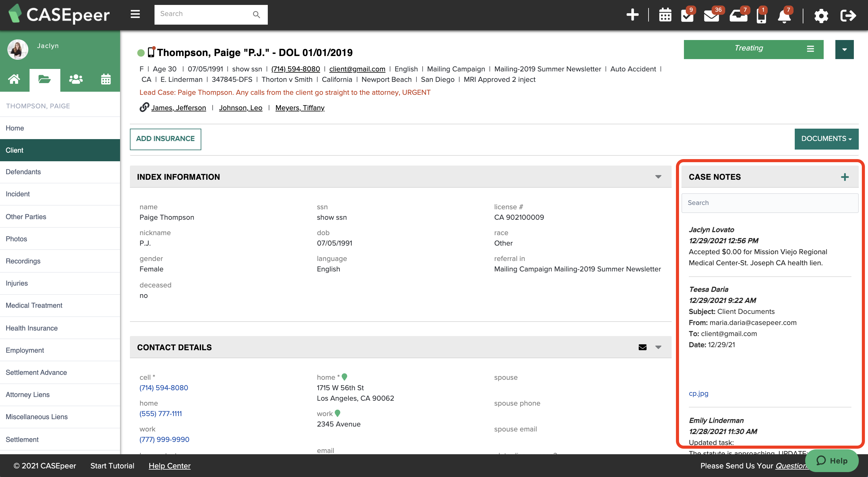The height and width of the screenshot is (477, 868).
Task: Reveal the client's SSN by clicking show ssn
Action: coord(247,69)
